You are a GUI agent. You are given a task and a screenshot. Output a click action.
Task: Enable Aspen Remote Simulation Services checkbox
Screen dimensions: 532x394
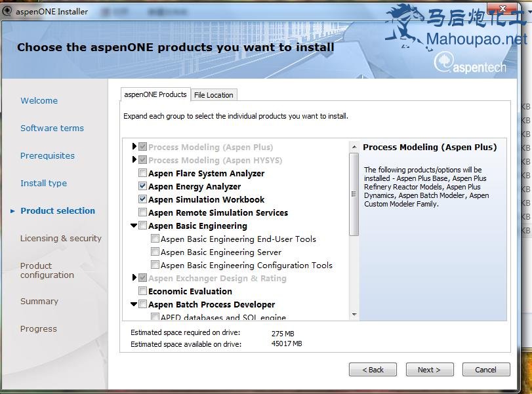coord(142,213)
